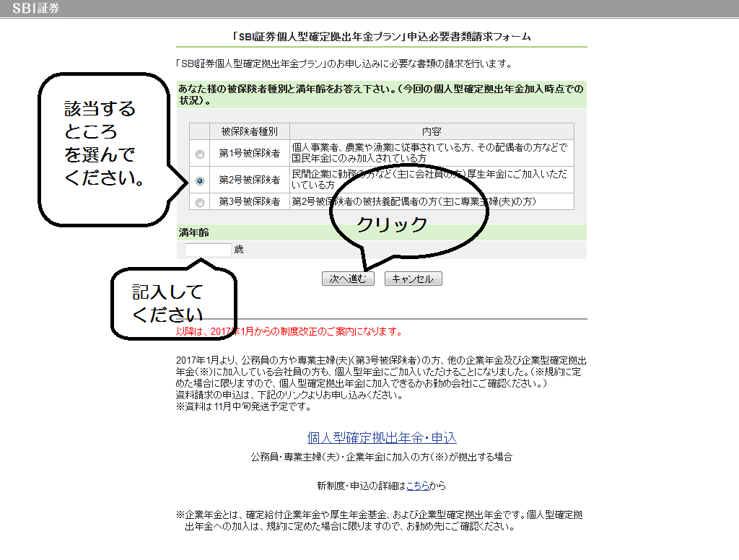The height and width of the screenshot is (560, 739).
Task: Click the footnote starting ※企業年金とは
Action: coord(380,520)
